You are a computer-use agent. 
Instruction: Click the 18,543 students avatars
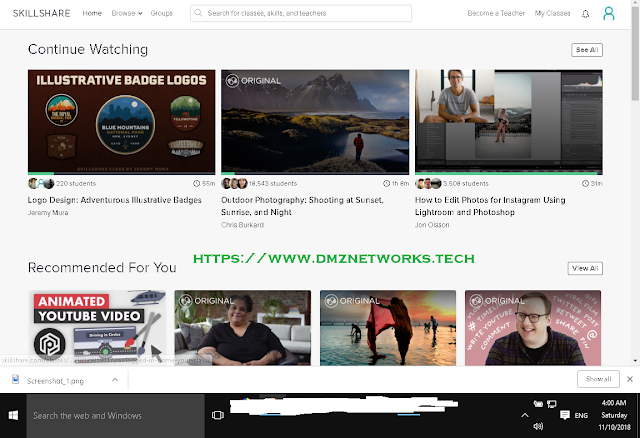coord(234,184)
